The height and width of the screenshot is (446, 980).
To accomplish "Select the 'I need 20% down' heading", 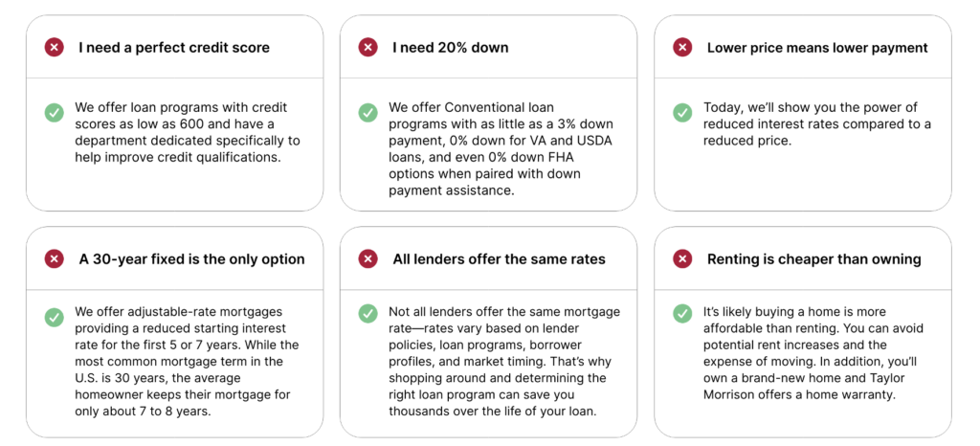I will coord(448,47).
